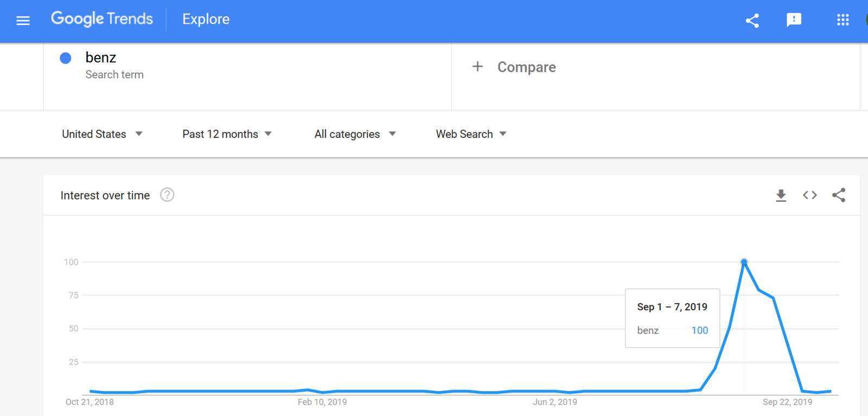Open the Web Search type dropdown

point(471,134)
